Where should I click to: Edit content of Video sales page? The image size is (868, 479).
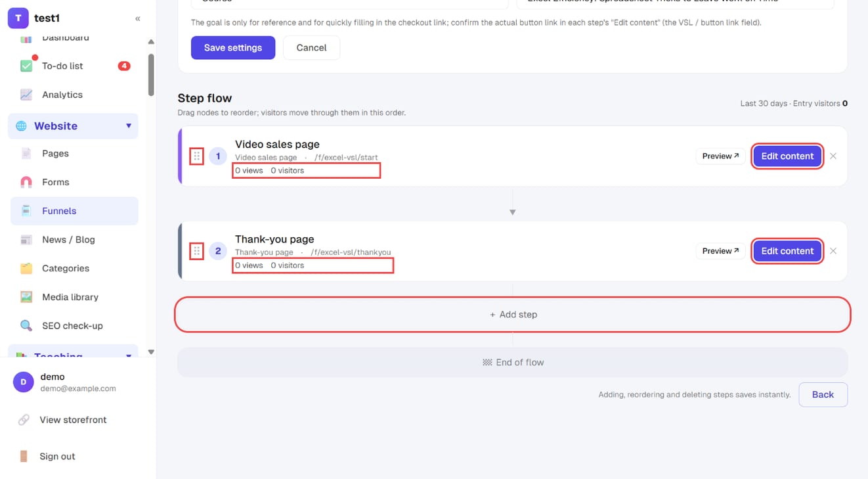click(x=787, y=156)
